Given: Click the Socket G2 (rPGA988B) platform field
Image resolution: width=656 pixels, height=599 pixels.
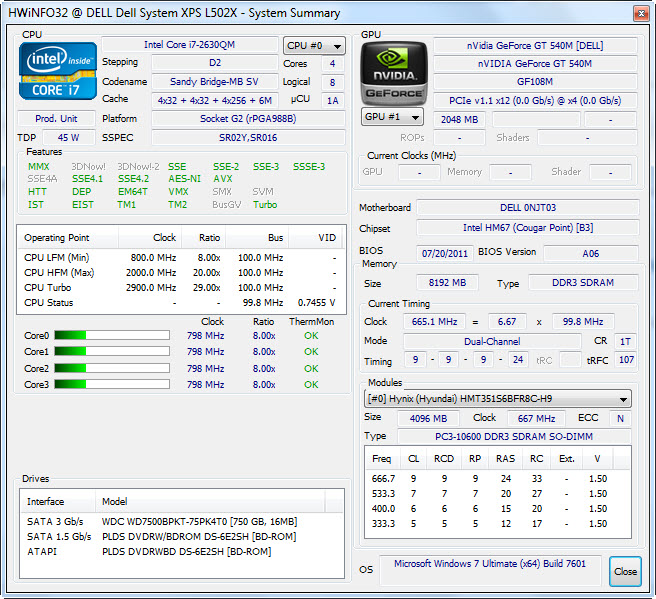Looking at the screenshot, I should coord(248,119).
